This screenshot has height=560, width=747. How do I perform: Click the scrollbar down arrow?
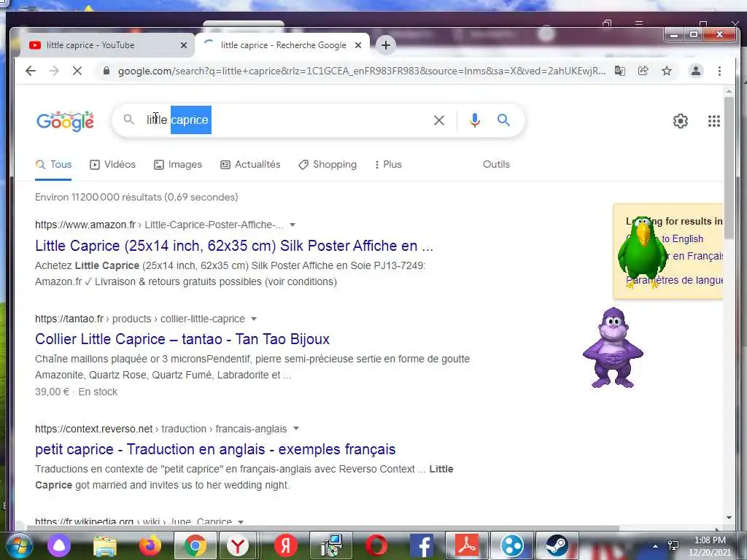(729, 518)
